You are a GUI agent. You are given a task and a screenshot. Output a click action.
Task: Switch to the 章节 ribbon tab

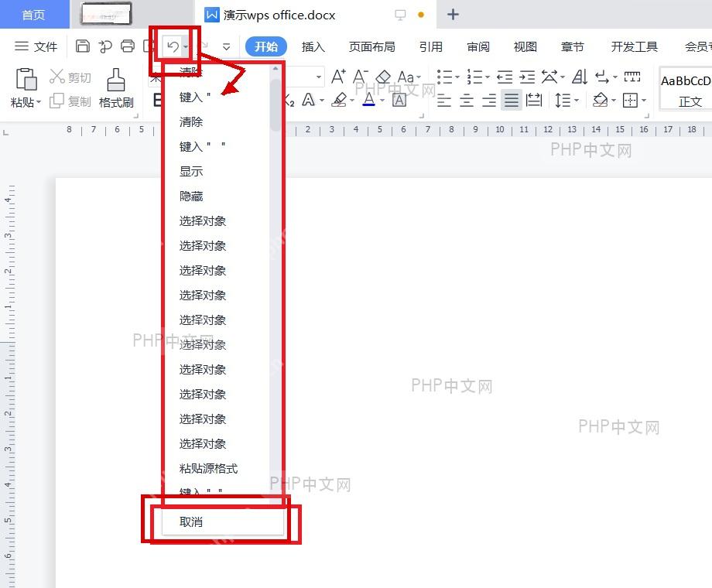coord(572,46)
